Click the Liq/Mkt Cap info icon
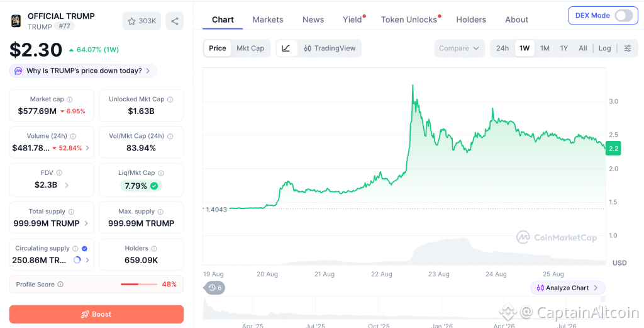Screen dimensions: 644x328 (161, 174)
